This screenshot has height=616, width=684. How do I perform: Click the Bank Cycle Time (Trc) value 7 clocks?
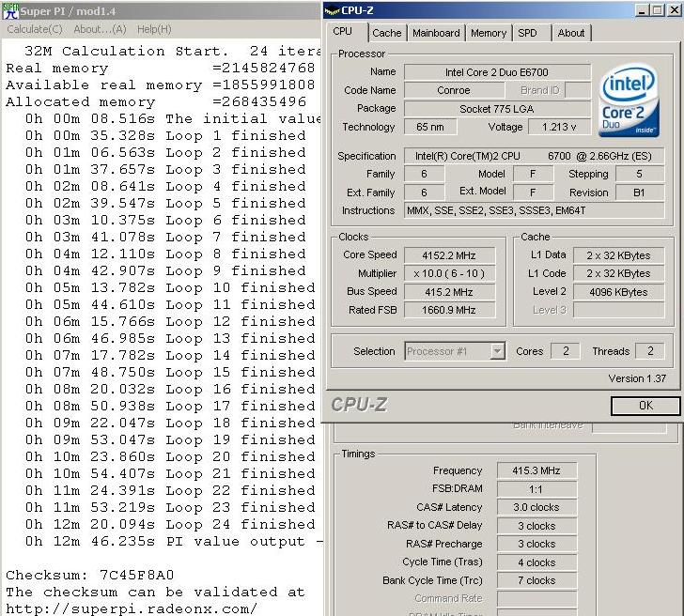tap(536, 580)
